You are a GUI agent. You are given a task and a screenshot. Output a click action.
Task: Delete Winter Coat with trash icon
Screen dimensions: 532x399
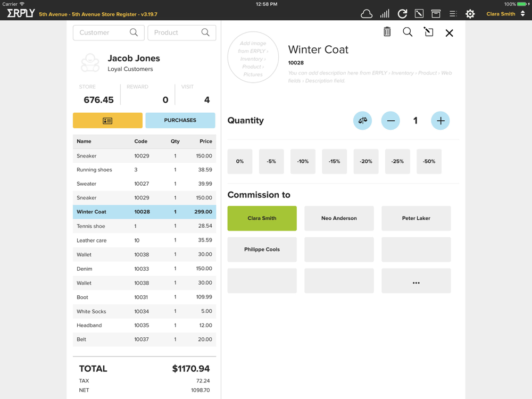(x=387, y=32)
